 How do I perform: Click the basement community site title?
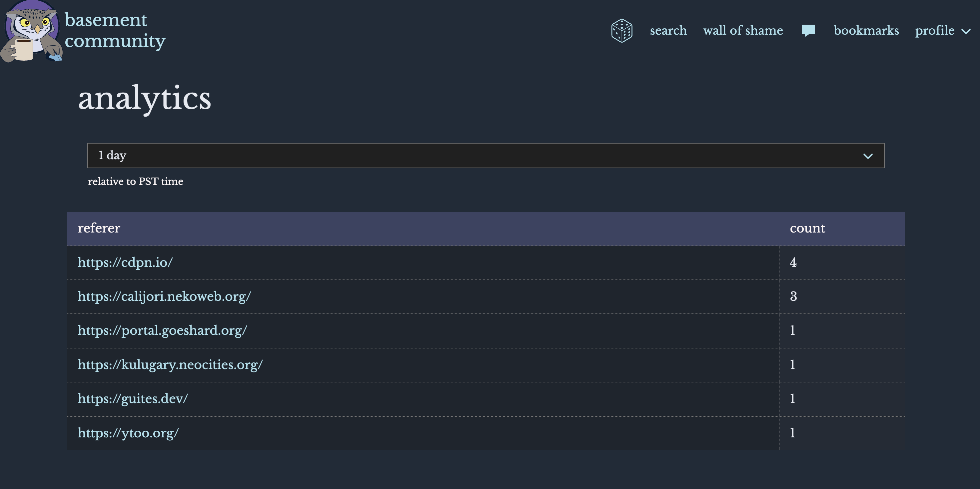[115, 30]
